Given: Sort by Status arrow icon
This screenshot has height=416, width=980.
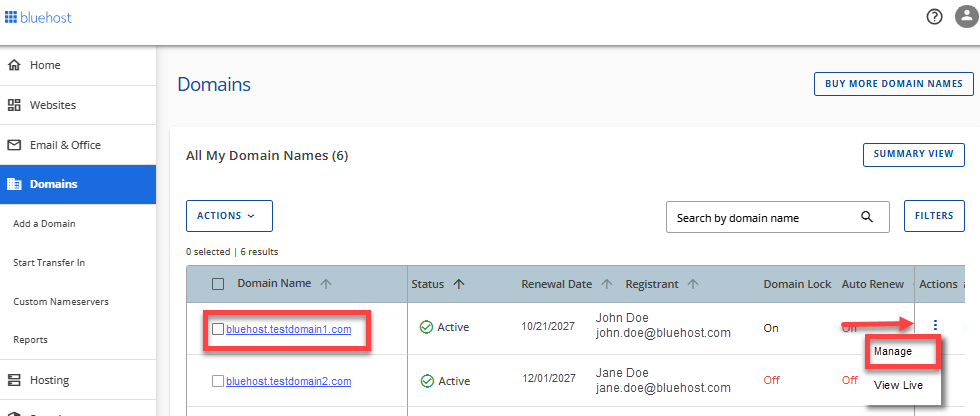Looking at the screenshot, I should [x=459, y=284].
